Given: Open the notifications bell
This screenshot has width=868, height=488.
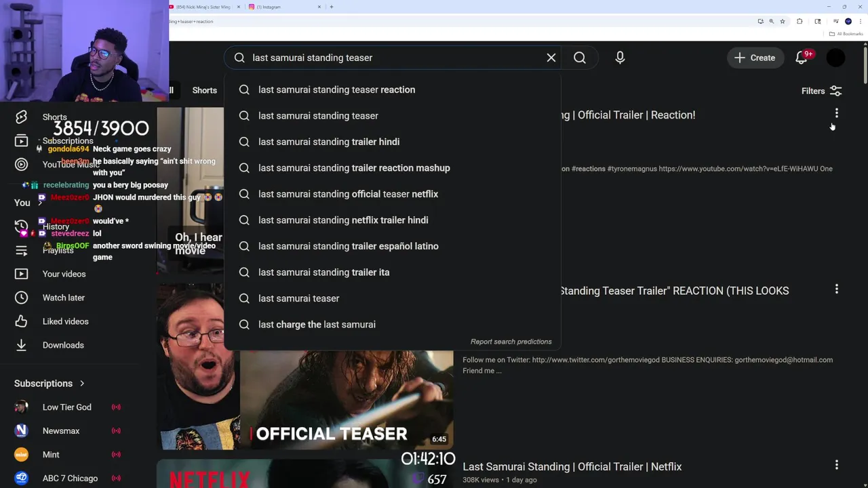Looking at the screenshot, I should (802, 58).
